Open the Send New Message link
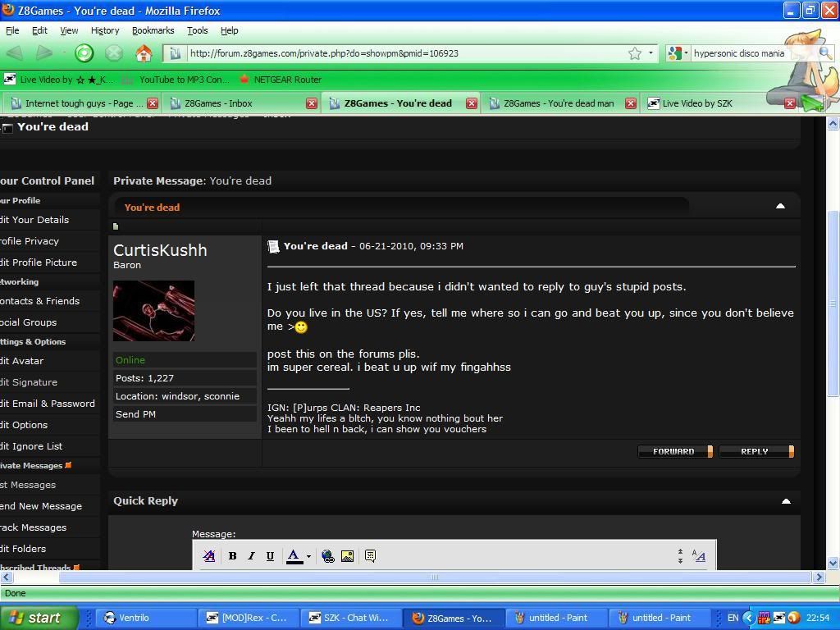The image size is (840, 630). 41,506
